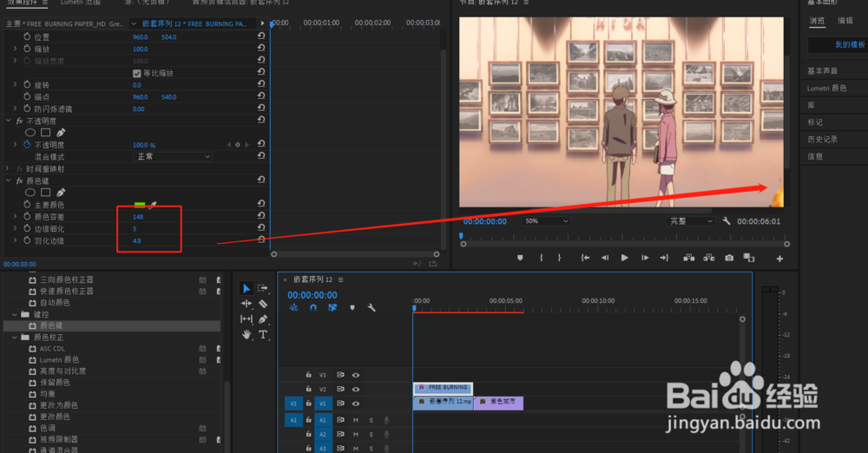Open Essential Sound panel
The height and width of the screenshot is (453, 868).
point(823,71)
